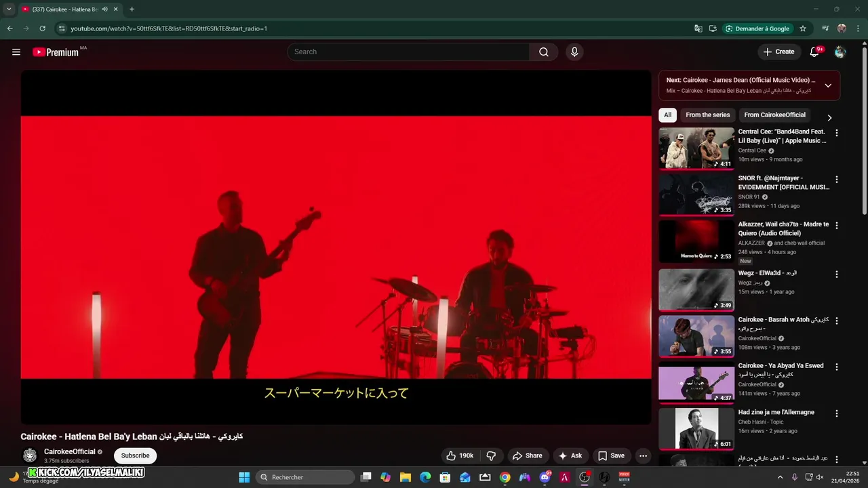Viewport: 868px width, 488px height.
Task: Open the tab search dropdown arrow
Action: click(x=9, y=9)
